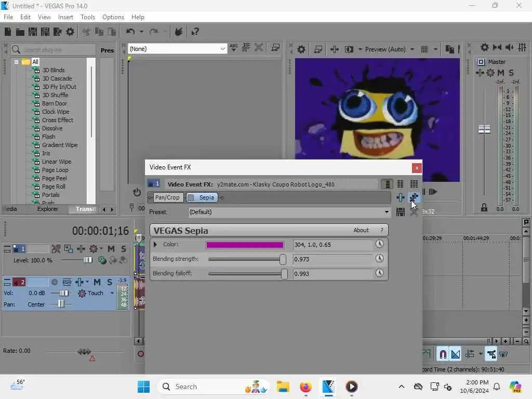Save the project with the disk icon
This screenshot has height=399, width=532.
click(x=33, y=32)
